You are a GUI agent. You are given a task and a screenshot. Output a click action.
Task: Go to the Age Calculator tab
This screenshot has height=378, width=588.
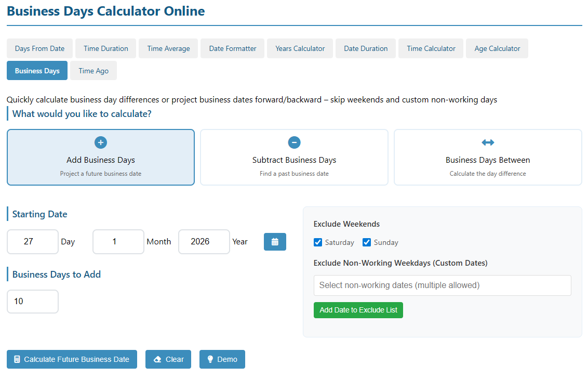pyautogui.click(x=497, y=48)
